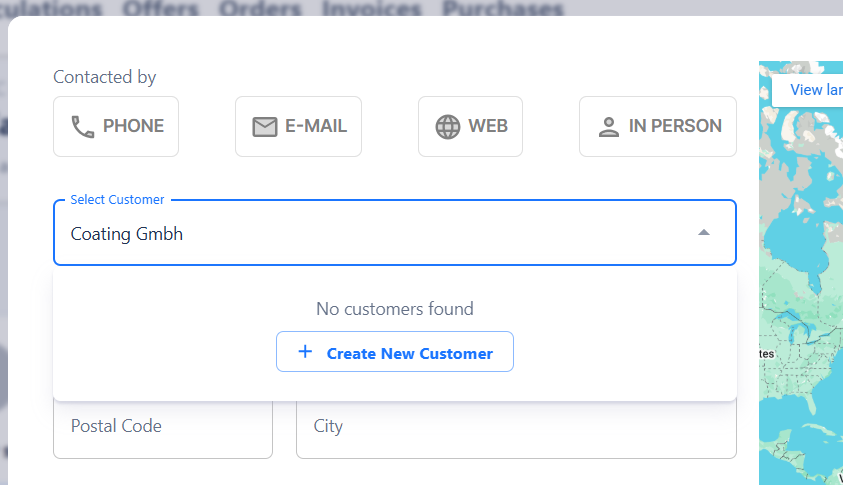The image size is (843, 485).
Task: Collapse the Select Customer dropdown arrow
Action: [703, 233]
